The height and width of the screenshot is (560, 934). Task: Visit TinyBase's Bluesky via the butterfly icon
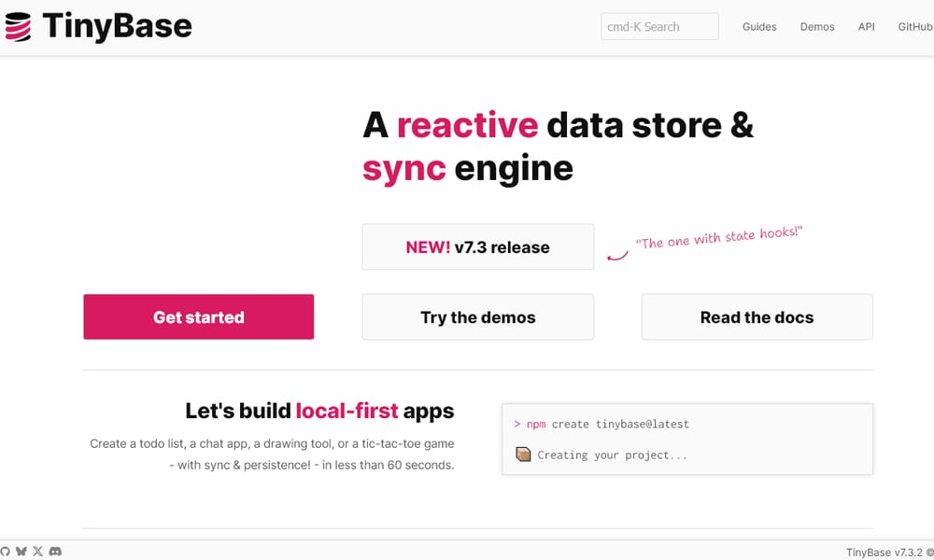coord(21,551)
